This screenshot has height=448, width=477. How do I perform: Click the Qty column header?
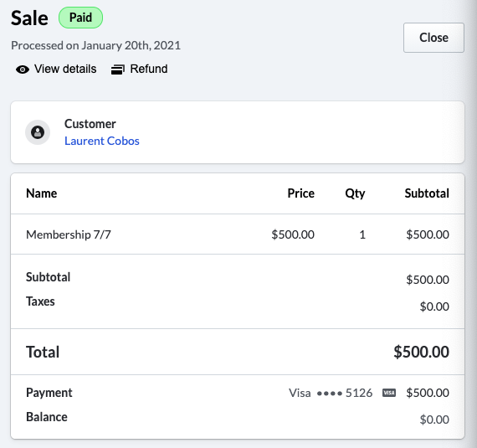pos(355,193)
